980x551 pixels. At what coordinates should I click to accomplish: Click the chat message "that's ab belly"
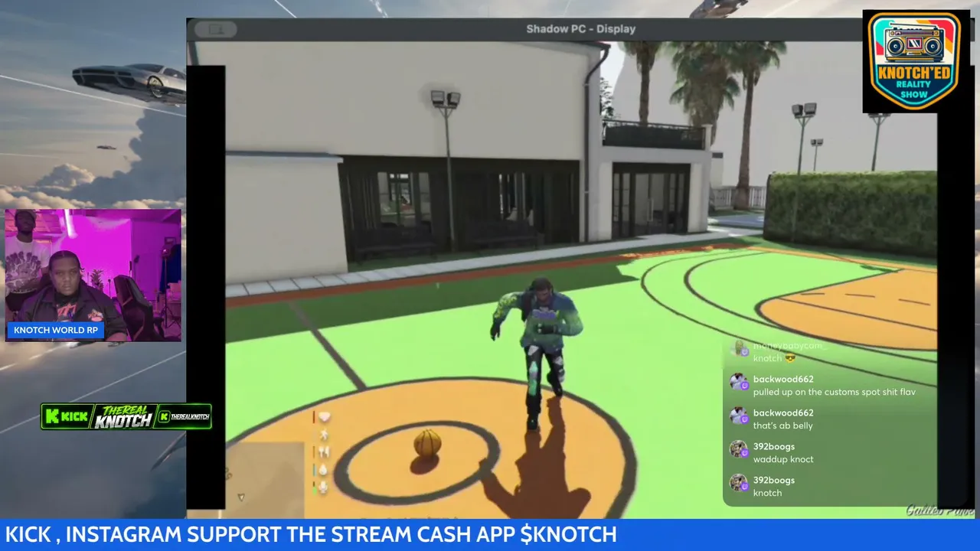(783, 425)
